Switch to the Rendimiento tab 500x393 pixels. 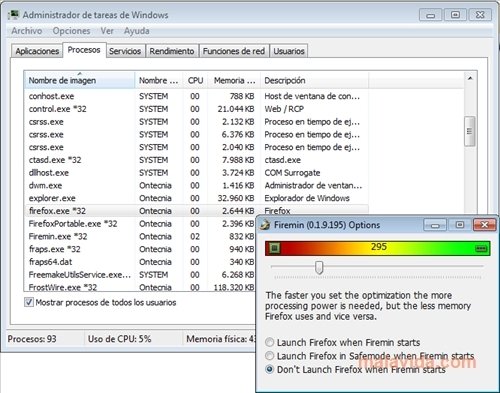coord(172,51)
